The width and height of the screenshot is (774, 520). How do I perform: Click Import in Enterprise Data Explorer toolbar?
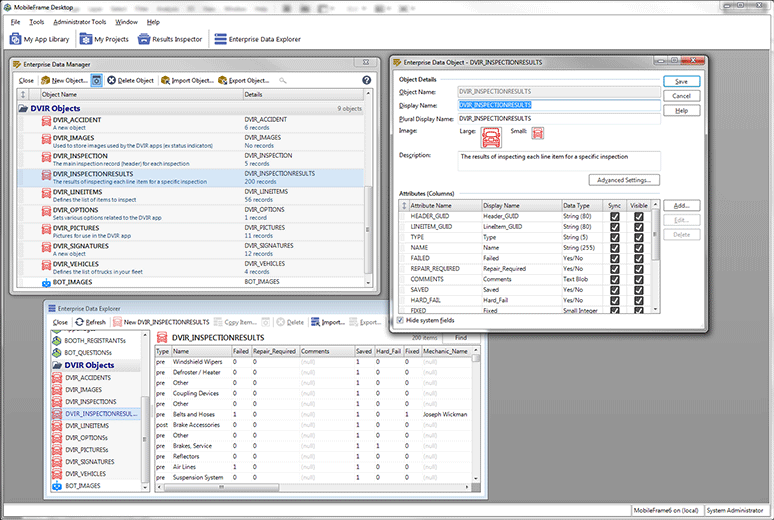328,322
